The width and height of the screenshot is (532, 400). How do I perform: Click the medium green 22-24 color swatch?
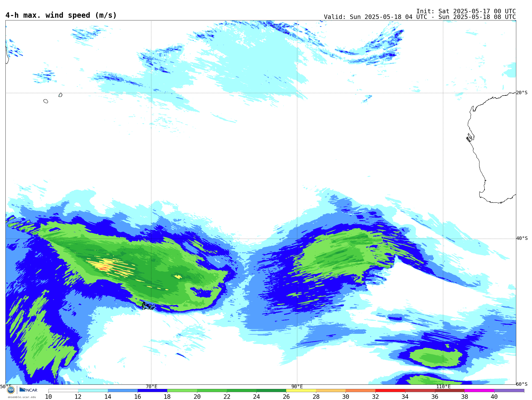coord(242,390)
